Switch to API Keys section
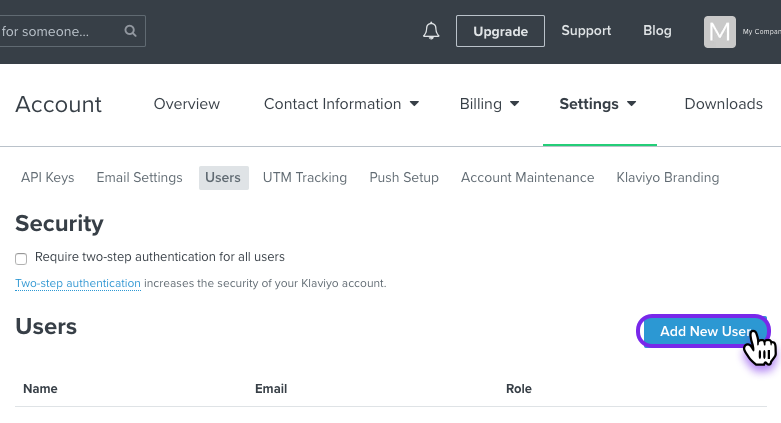Screen dimensions: 781x423 point(48,178)
